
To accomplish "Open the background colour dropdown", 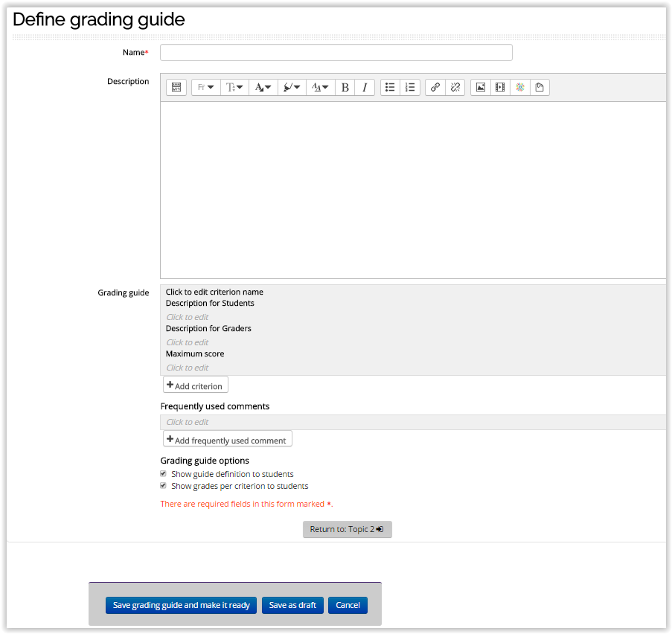I will [x=292, y=88].
